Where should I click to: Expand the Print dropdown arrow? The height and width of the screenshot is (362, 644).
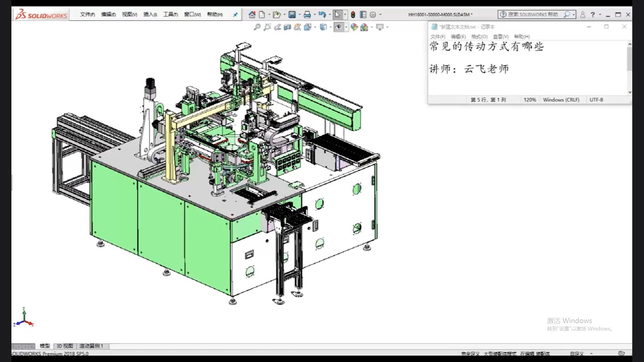(x=315, y=14)
